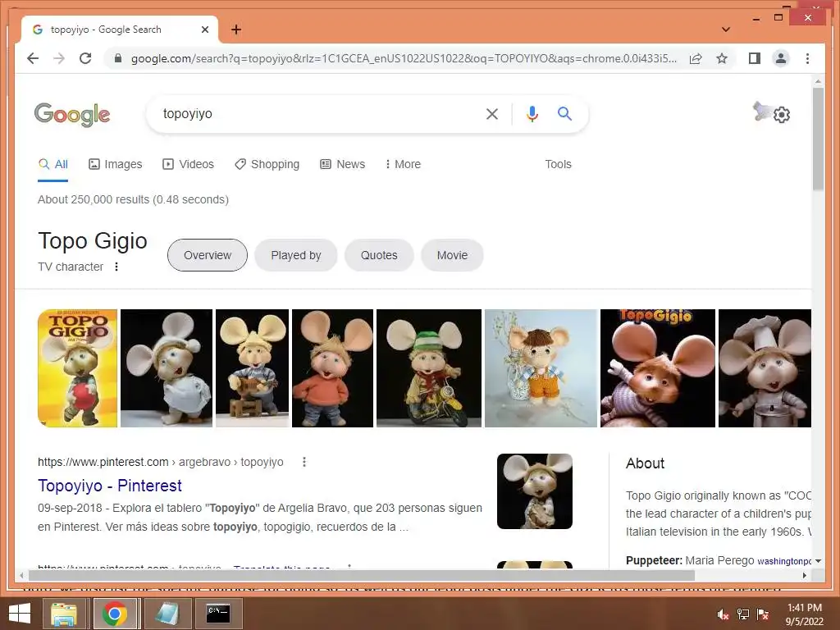The width and height of the screenshot is (840, 630).
Task: Open TopoGigio striped pajamas image
Action: coord(657,368)
